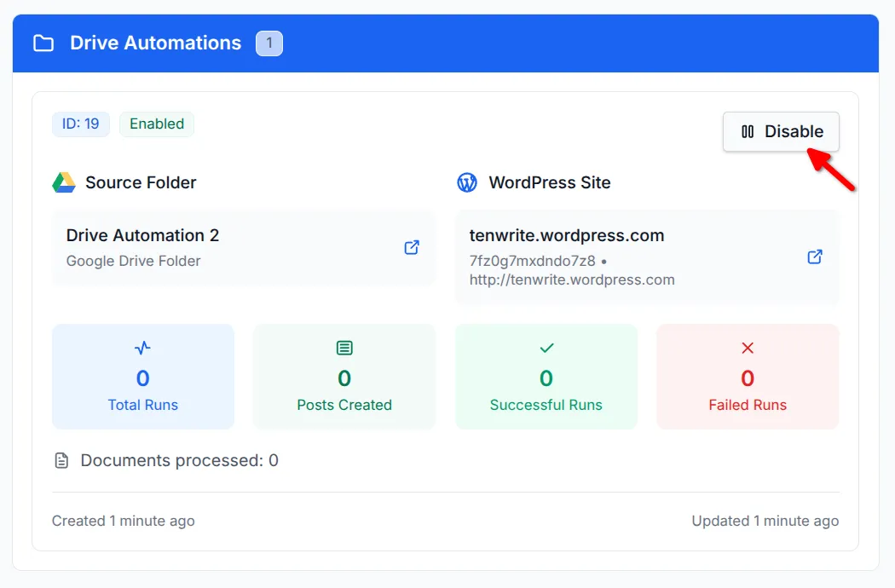Click the Total Runs stat card
The image size is (895, 588).
pyautogui.click(x=142, y=376)
